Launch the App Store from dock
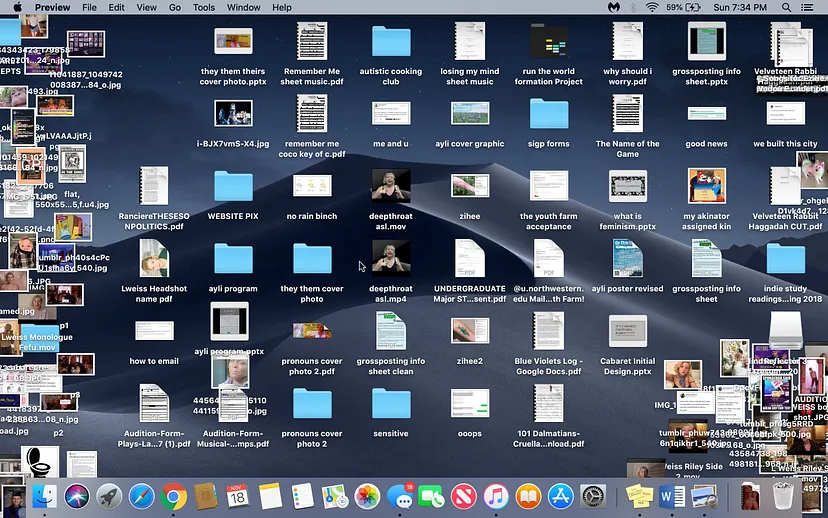Screen dimensions: 828x518 pos(560,496)
